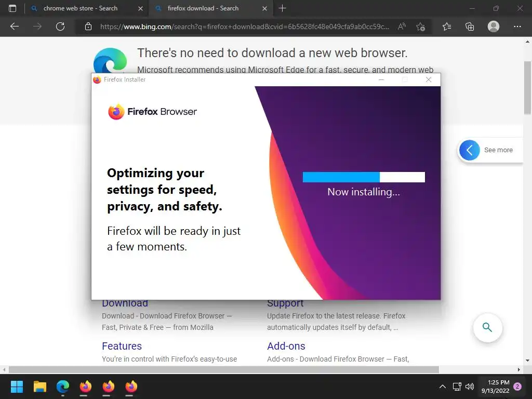Image resolution: width=532 pixels, height=399 pixels.
Task: Close the Firefox Installer window
Action: click(x=429, y=79)
